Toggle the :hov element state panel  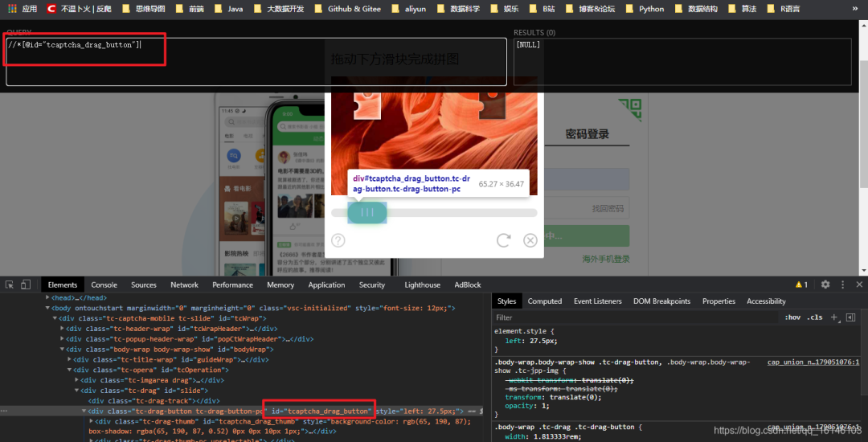[792, 317]
